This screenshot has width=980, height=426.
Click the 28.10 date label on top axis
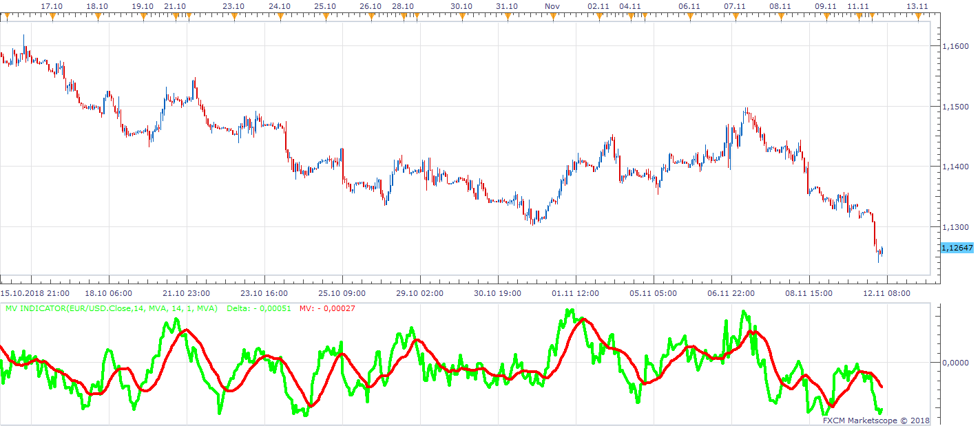pyautogui.click(x=403, y=6)
